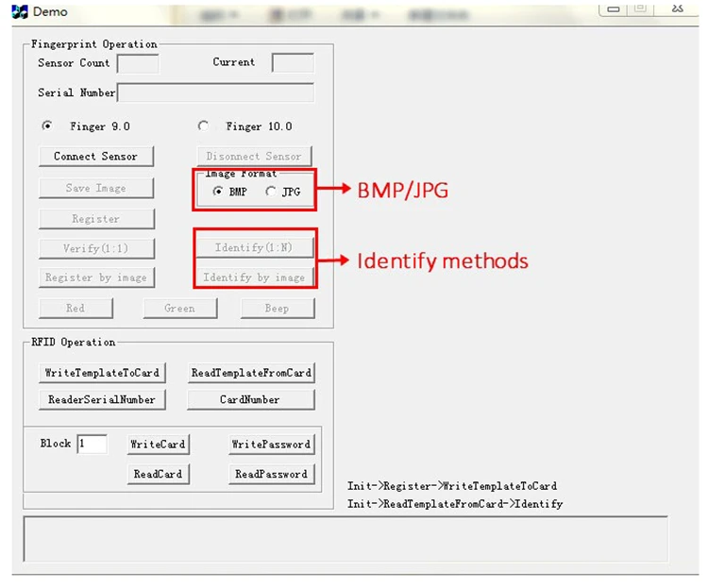Minimize the Demo window
The width and height of the screenshot is (708, 588).
coord(614,9)
